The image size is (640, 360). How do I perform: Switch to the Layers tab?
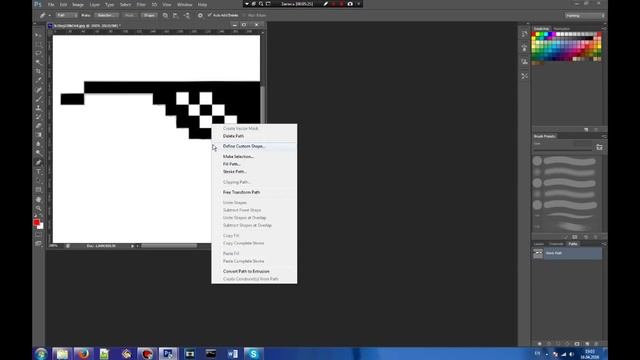pos(539,244)
